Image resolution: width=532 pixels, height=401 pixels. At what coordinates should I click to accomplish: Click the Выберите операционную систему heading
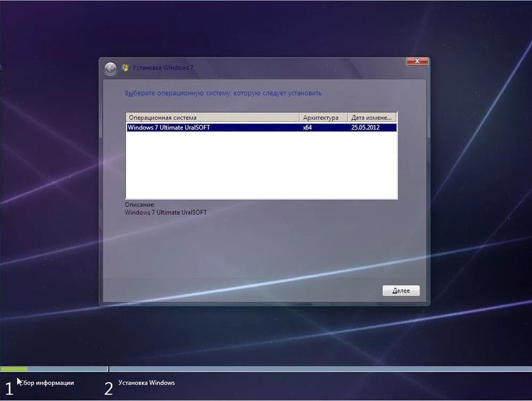click(223, 93)
